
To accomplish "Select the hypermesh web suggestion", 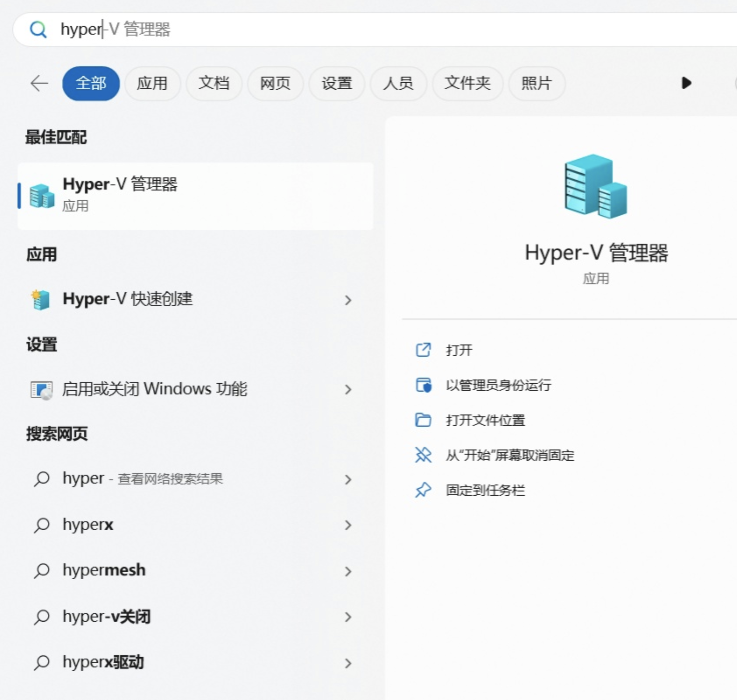I will pos(196,570).
